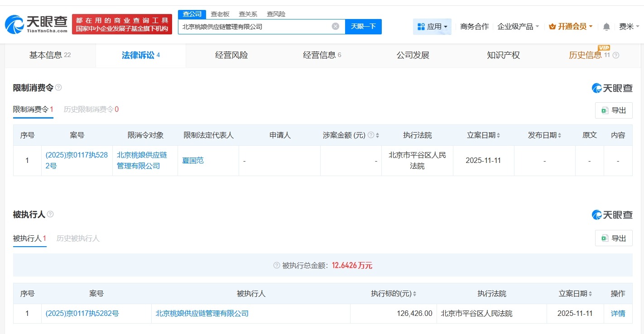This screenshot has width=644, height=334.
Task: Switch to 历史被执行人 tab
Action: [x=77, y=239]
